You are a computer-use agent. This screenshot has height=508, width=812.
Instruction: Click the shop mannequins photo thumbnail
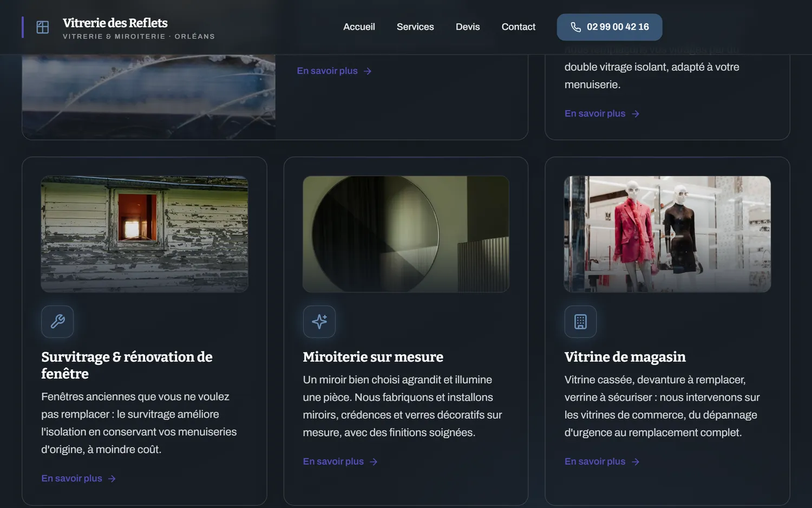[x=667, y=234]
